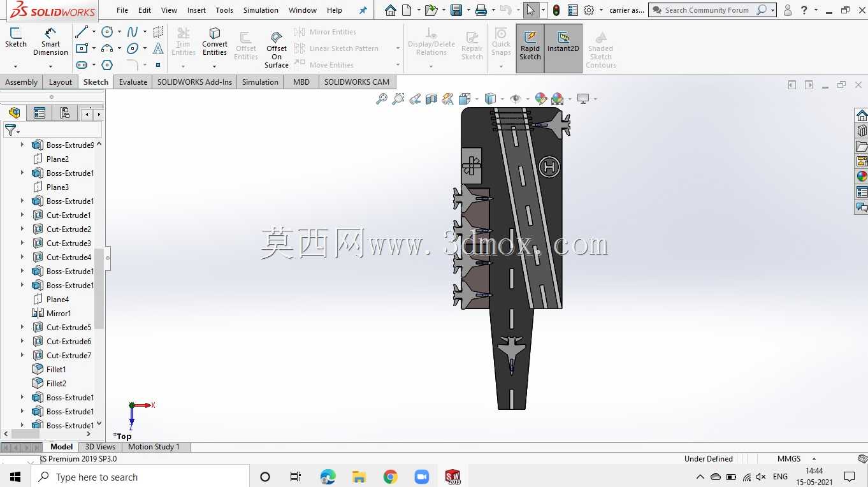This screenshot has width=868, height=487.
Task: Choose the Polygon sketch tool
Action: click(107, 65)
